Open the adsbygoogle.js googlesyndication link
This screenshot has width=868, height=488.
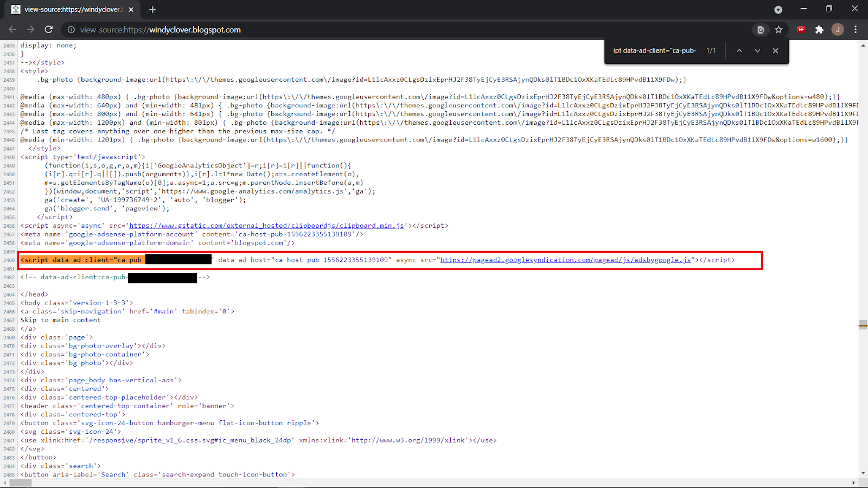[x=565, y=260]
